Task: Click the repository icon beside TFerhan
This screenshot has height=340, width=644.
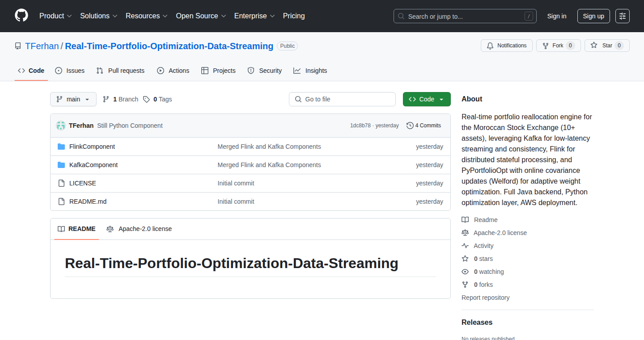Action: (x=18, y=46)
